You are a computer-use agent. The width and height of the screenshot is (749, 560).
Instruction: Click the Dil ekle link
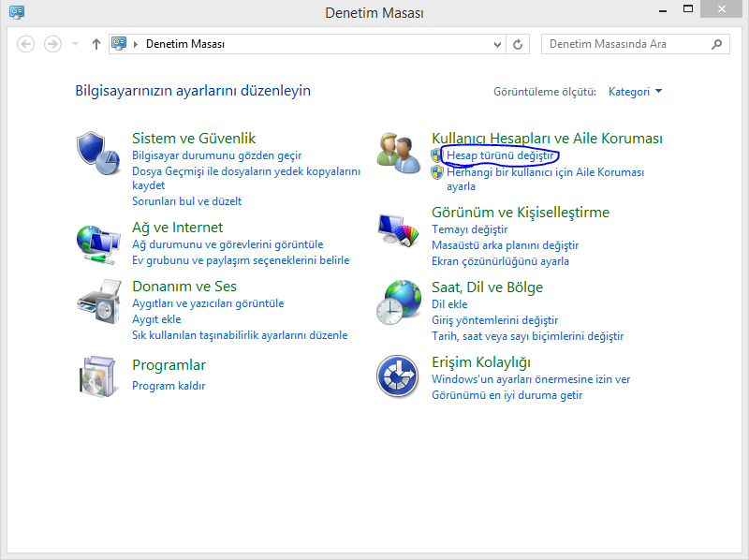pyautogui.click(x=449, y=304)
